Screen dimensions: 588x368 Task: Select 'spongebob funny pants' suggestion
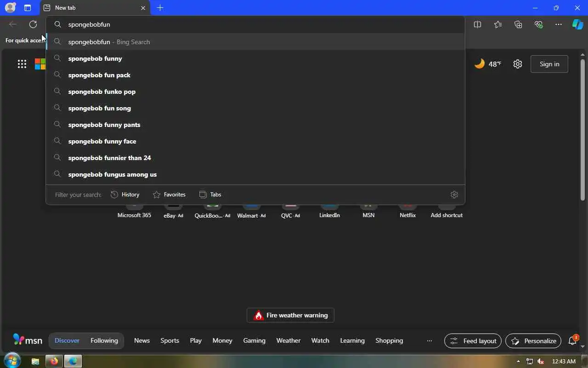click(255, 125)
